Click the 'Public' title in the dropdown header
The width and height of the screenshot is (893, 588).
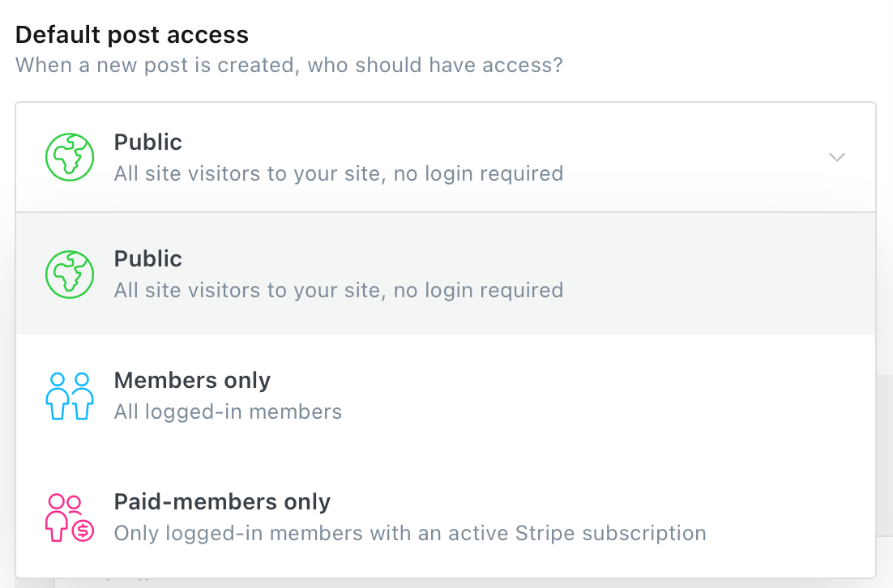[148, 143]
